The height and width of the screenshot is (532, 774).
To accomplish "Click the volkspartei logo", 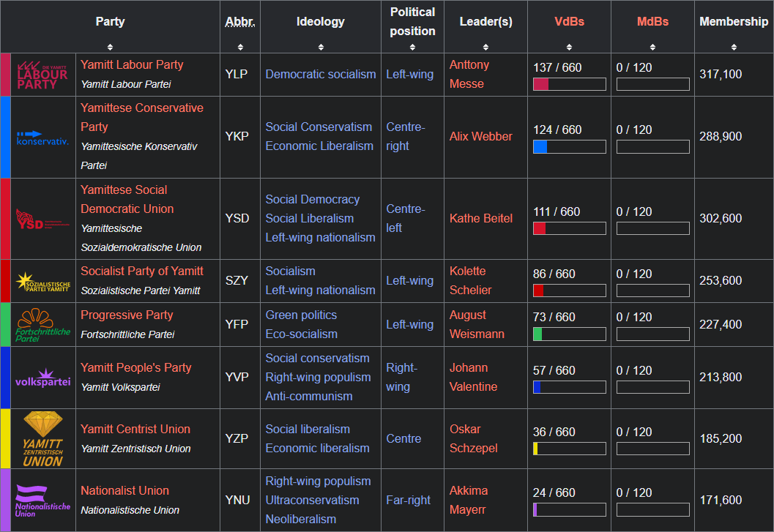I will click(x=42, y=378).
